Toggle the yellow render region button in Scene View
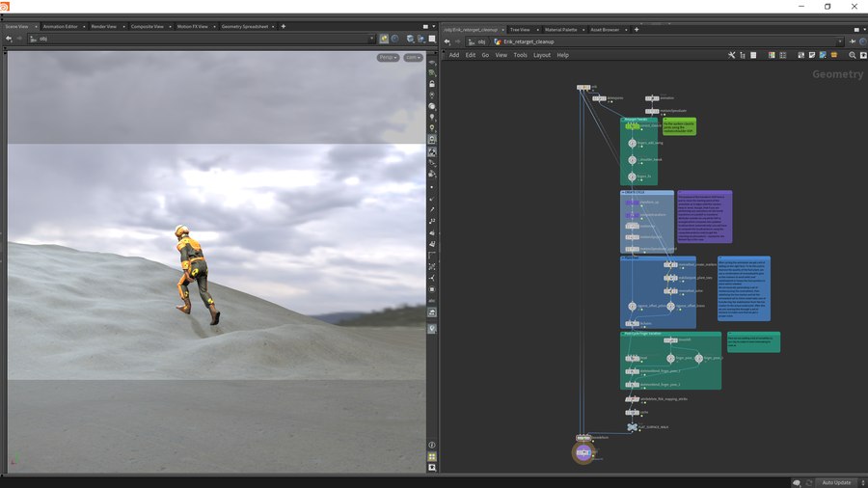 point(384,39)
